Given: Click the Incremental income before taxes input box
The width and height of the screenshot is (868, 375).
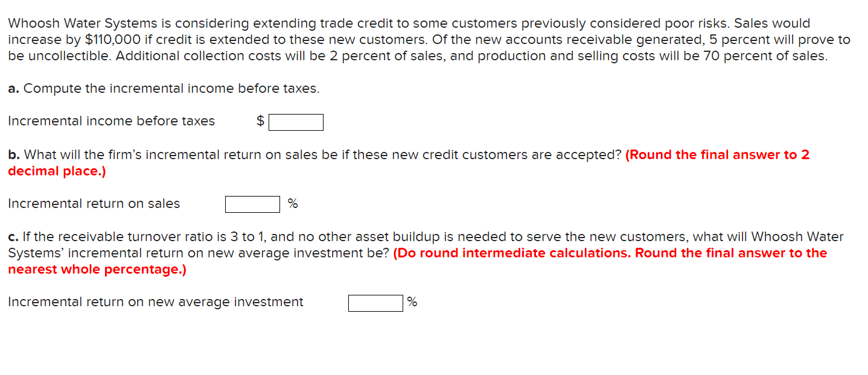Looking at the screenshot, I should pyautogui.click(x=296, y=121).
